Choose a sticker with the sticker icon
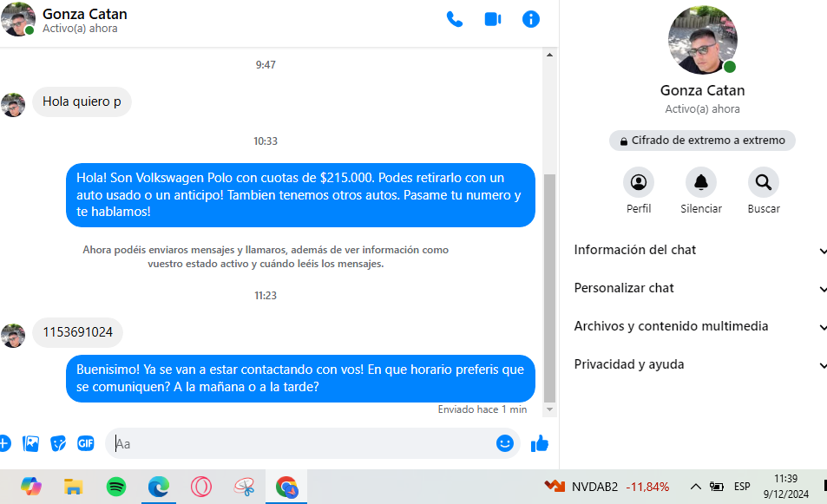The height and width of the screenshot is (504, 827). coord(58,444)
